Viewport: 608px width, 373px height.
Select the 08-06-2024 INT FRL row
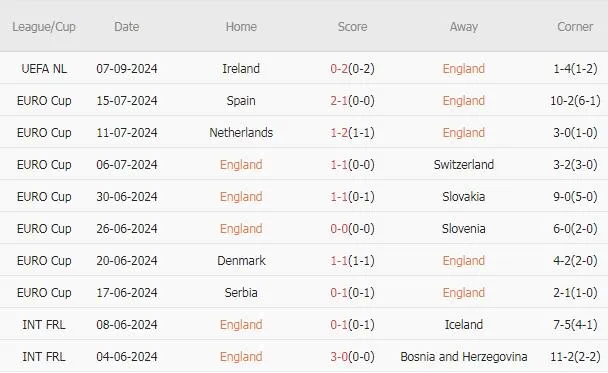304,325
